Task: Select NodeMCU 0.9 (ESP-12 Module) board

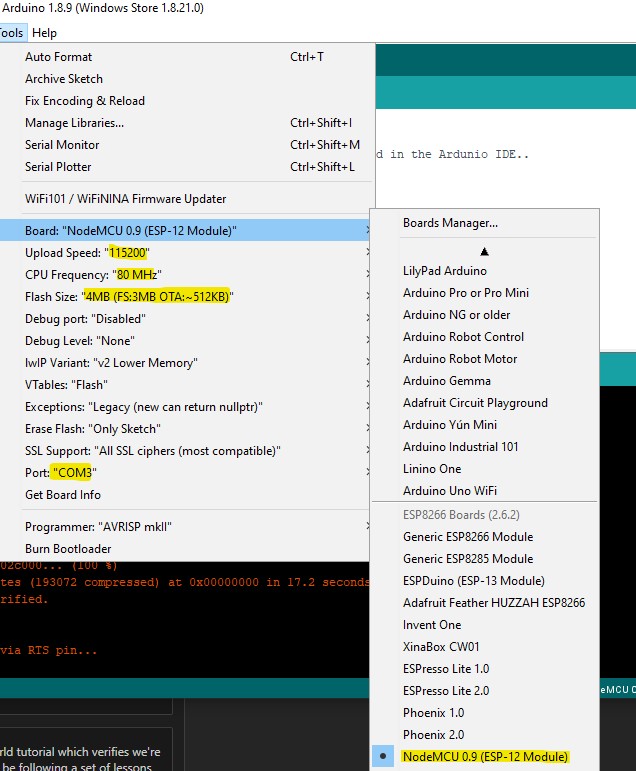Action: 485,757
